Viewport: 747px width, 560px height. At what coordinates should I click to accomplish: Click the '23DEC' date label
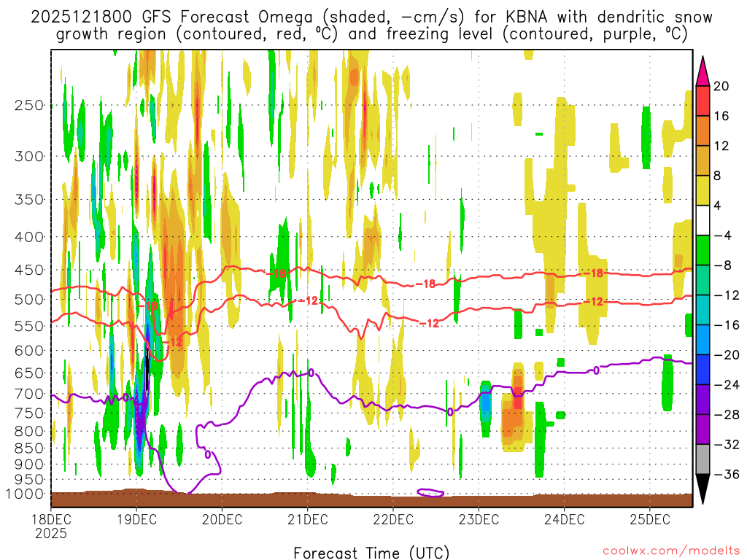click(479, 519)
